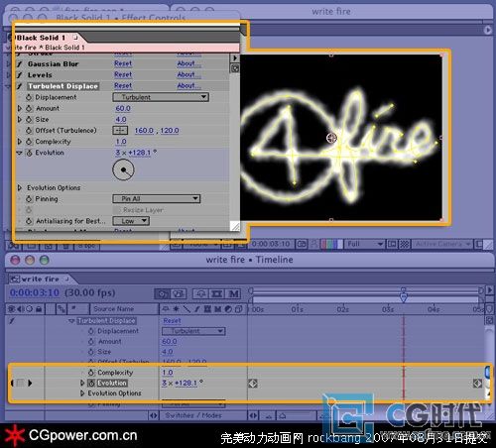496x448 pixels.
Task: Click the Switches / Modes toggle button
Action: pyautogui.click(x=193, y=415)
